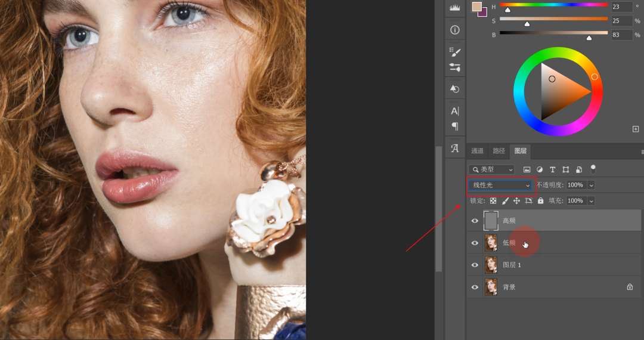This screenshot has width=644, height=340.
Task: Hide the 高频 layer with its eye icon
Action: (475, 221)
